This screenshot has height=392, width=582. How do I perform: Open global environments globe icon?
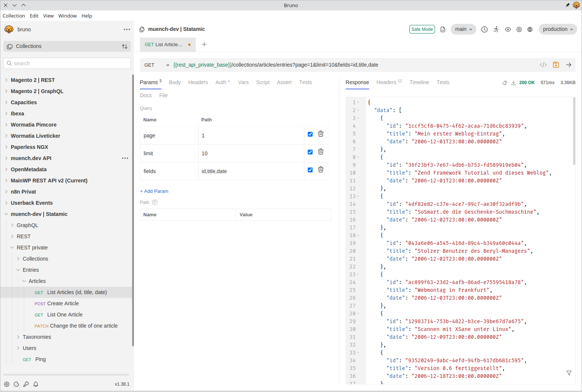pos(530,29)
